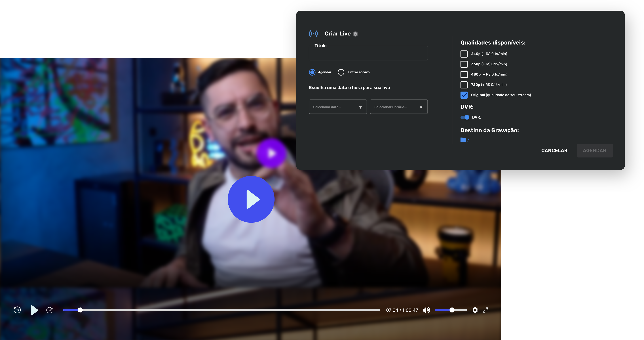This screenshot has width=644, height=340.
Task: Click the 07:04 / 1:00:47 time display
Action: click(x=402, y=310)
